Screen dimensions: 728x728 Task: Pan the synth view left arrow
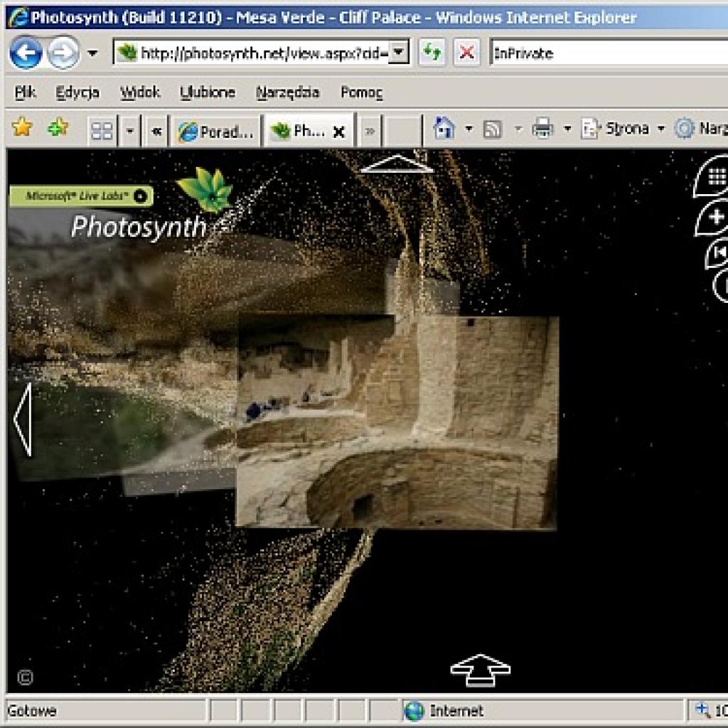click(23, 419)
